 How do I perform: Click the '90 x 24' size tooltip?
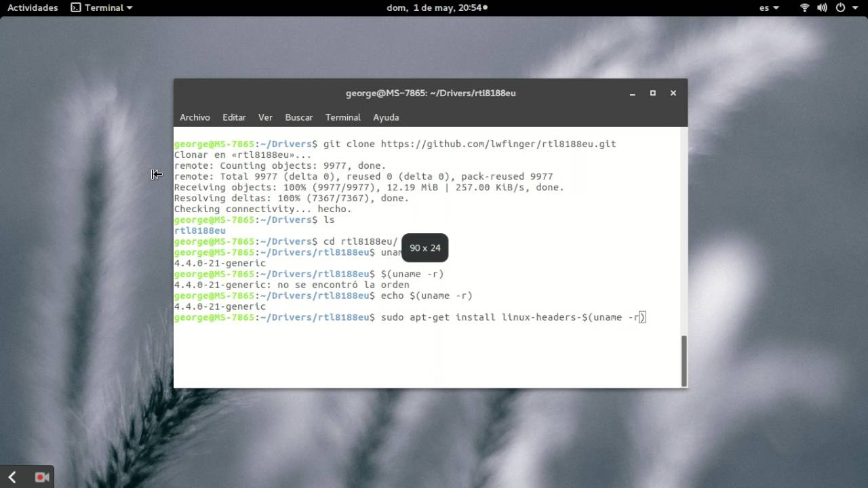(425, 248)
